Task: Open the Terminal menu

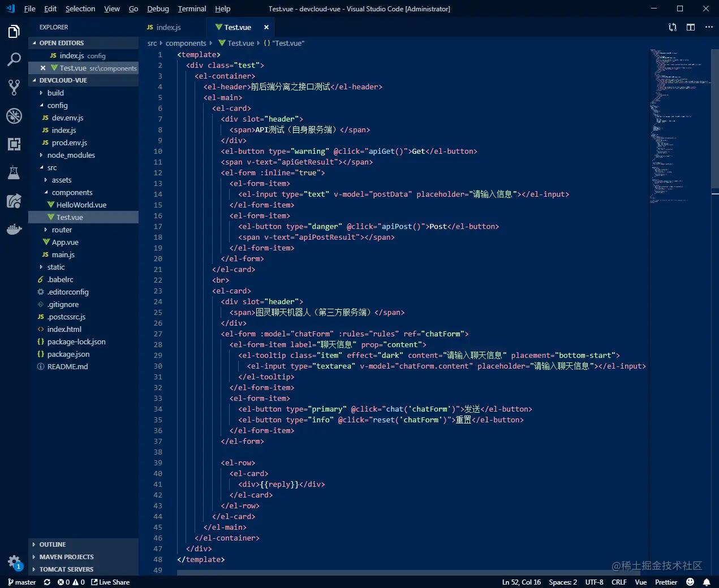Action: 192,8
